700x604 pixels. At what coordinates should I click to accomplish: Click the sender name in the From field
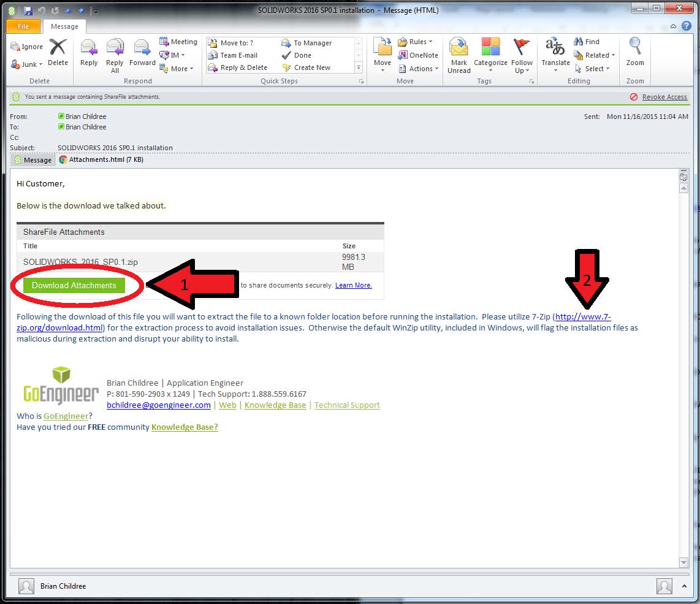86,117
